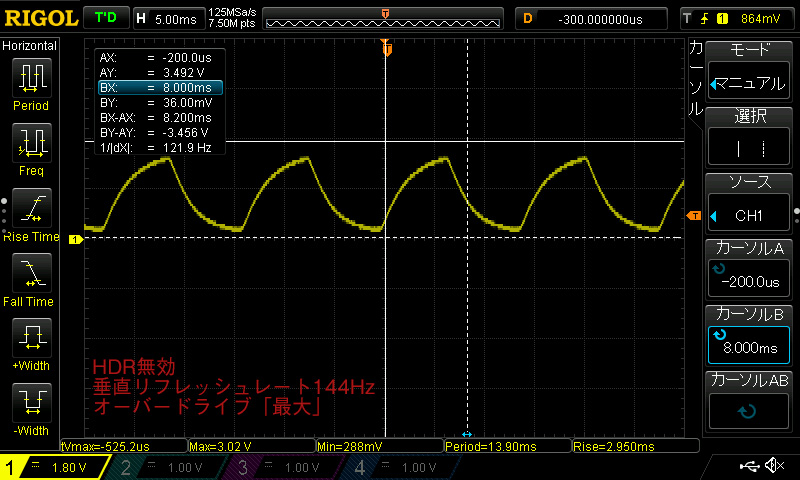Click the Period=13.90ms measurement
The height and width of the screenshot is (480, 800).
(x=508, y=446)
